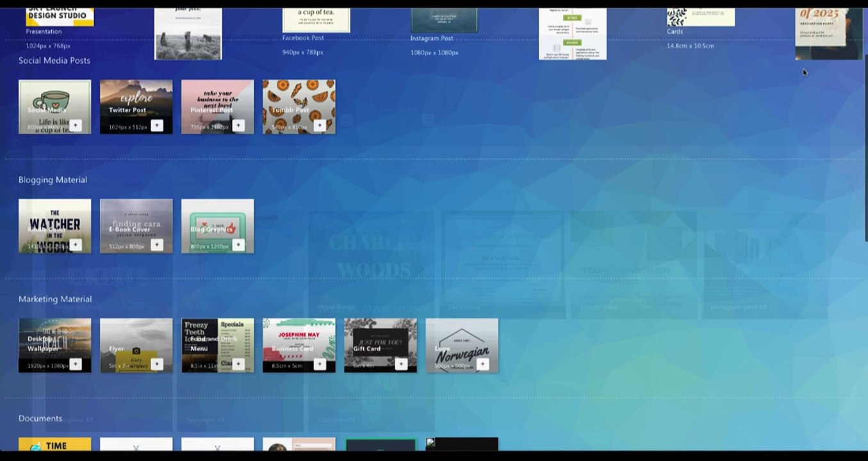
Task: Click the plus icon on the Social Media card
Action: point(76,125)
